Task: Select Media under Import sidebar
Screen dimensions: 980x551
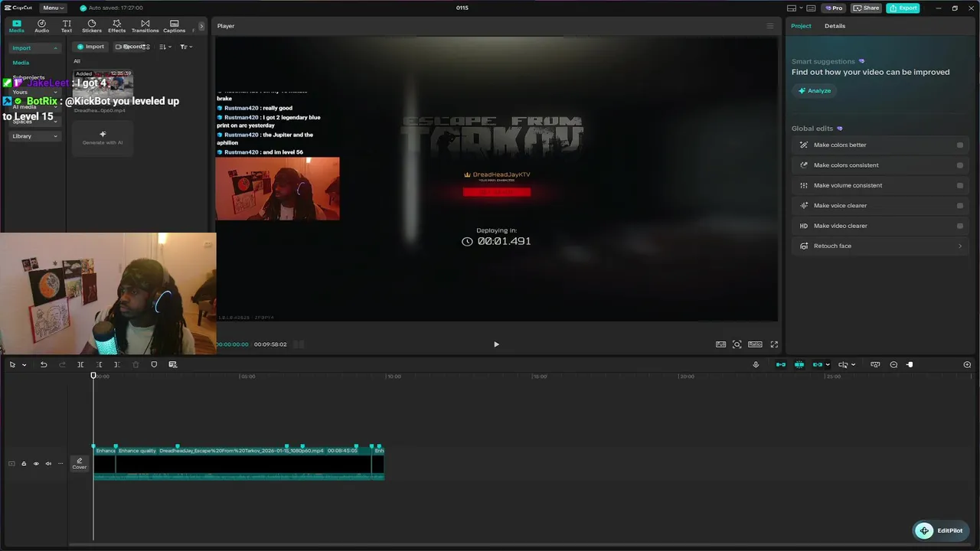Action: tap(21, 63)
